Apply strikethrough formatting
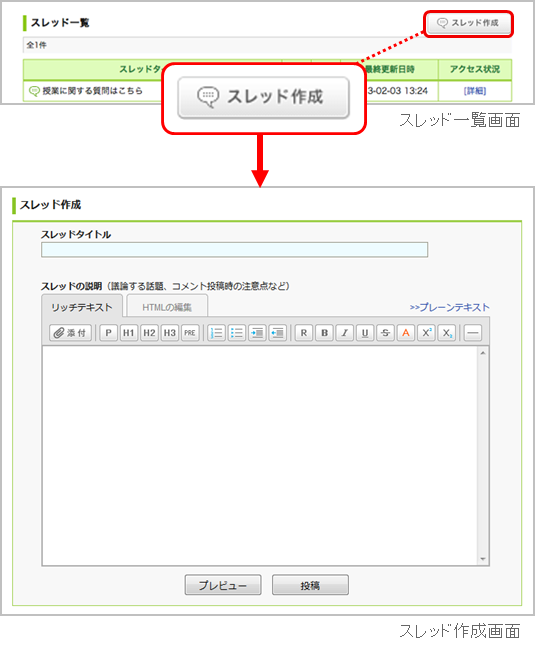 coord(385,333)
